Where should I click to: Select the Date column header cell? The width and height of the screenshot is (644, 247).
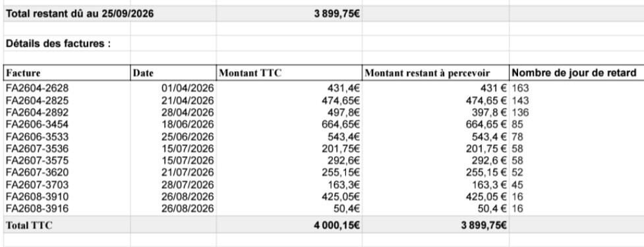pos(173,73)
